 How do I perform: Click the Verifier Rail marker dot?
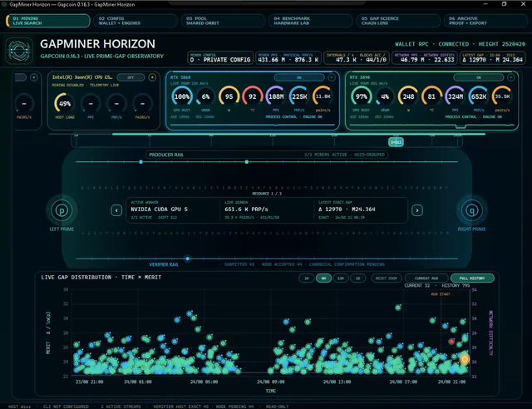pos(187,259)
